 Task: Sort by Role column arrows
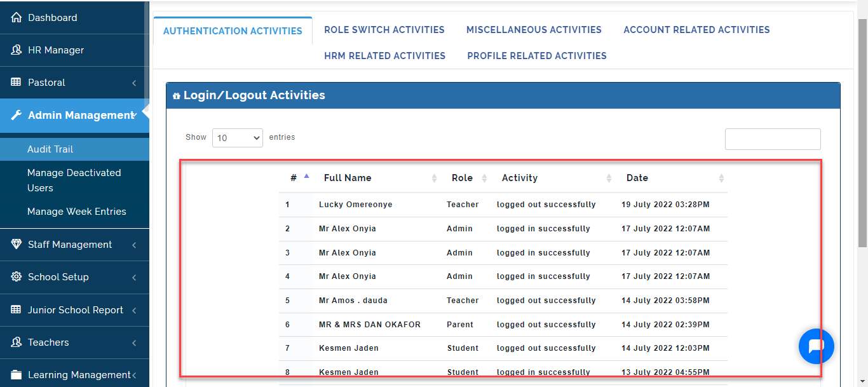[x=485, y=179]
